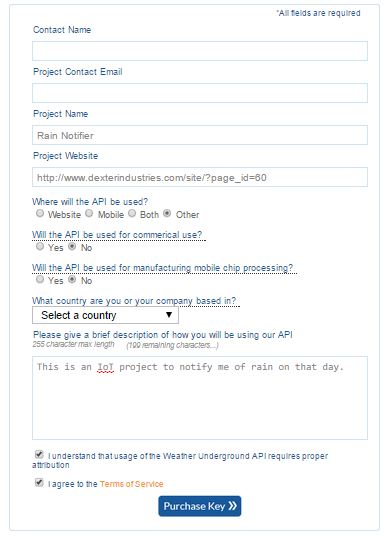Toggle the agree to Terms checkbox
The height and width of the screenshot is (536, 385).
point(39,483)
